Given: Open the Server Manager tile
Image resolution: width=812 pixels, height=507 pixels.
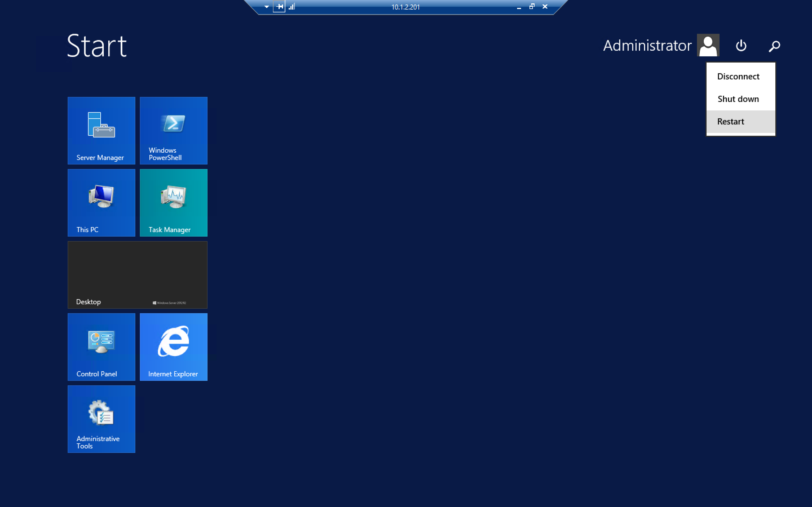Looking at the screenshot, I should tap(101, 130).
